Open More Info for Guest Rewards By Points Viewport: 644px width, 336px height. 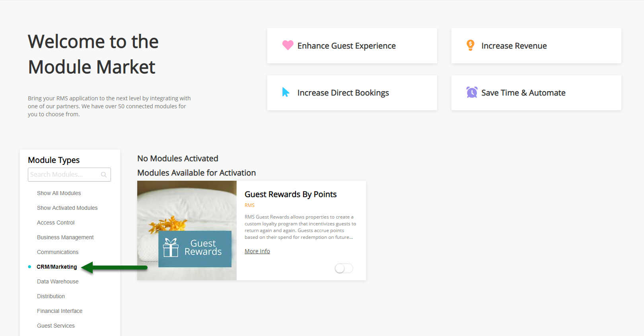point(257,251)
